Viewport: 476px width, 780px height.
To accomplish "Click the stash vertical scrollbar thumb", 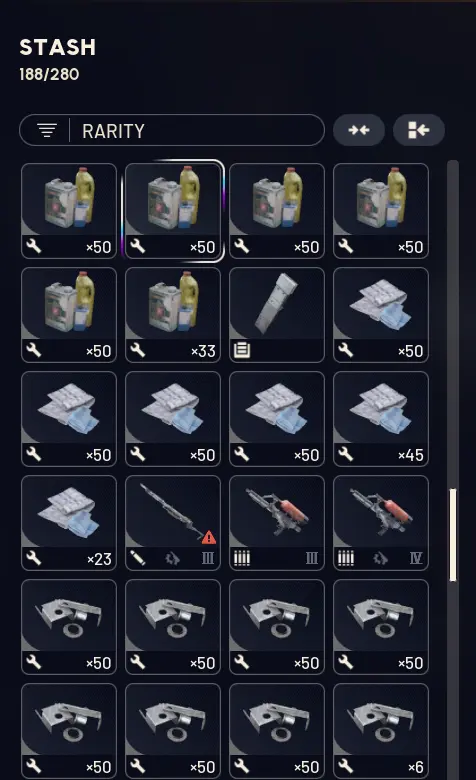I will coord(453,535).
